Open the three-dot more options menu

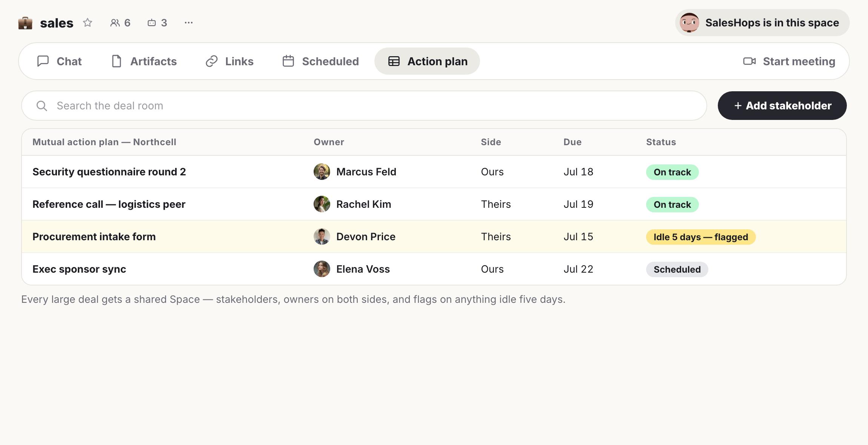click(x=189, y=23)
